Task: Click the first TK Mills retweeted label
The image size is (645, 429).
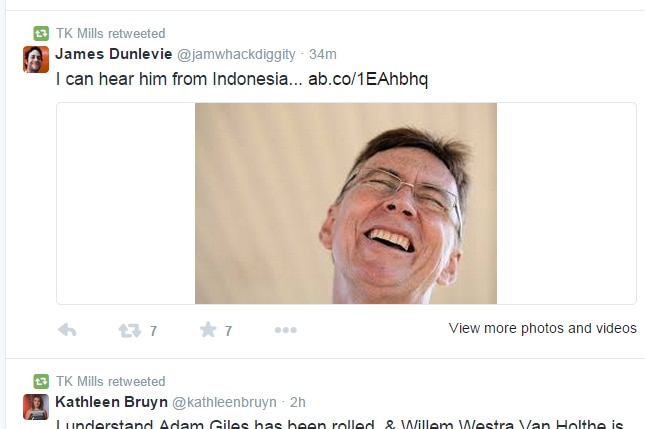Action: click(x=111, y=33)
